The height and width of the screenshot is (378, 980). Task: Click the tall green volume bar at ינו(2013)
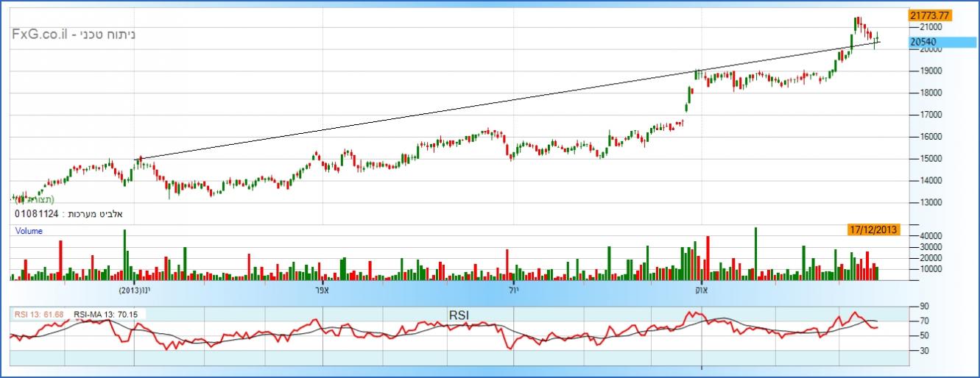click(124, 254)
